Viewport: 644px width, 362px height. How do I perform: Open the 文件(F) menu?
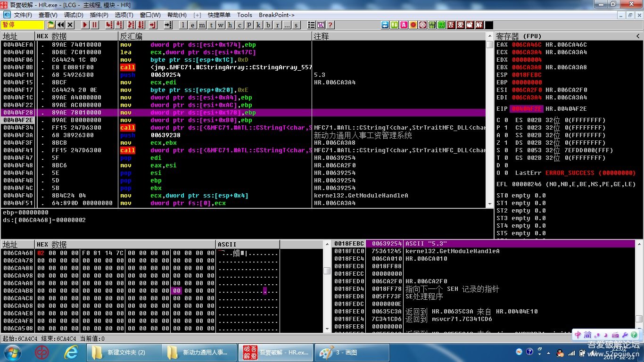pyautogui.click(x=23, y=15)
